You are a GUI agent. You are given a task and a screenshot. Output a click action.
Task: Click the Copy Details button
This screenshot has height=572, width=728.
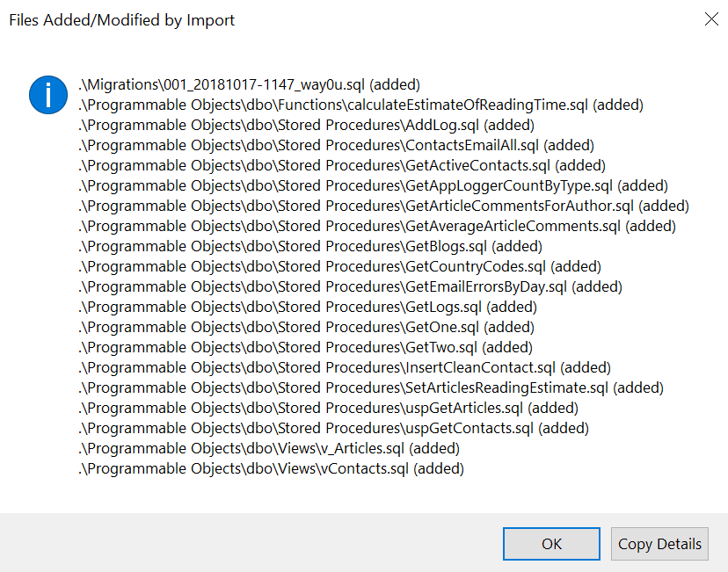coord(659,544)
